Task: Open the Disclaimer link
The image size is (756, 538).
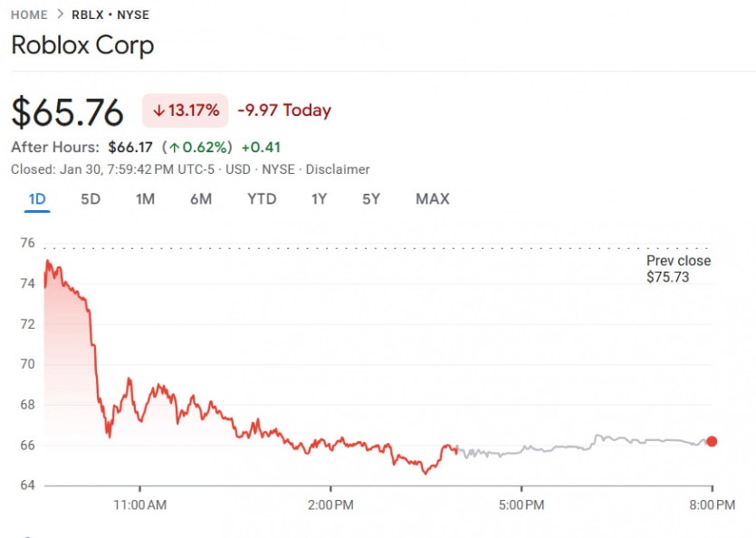Action: 338,169
